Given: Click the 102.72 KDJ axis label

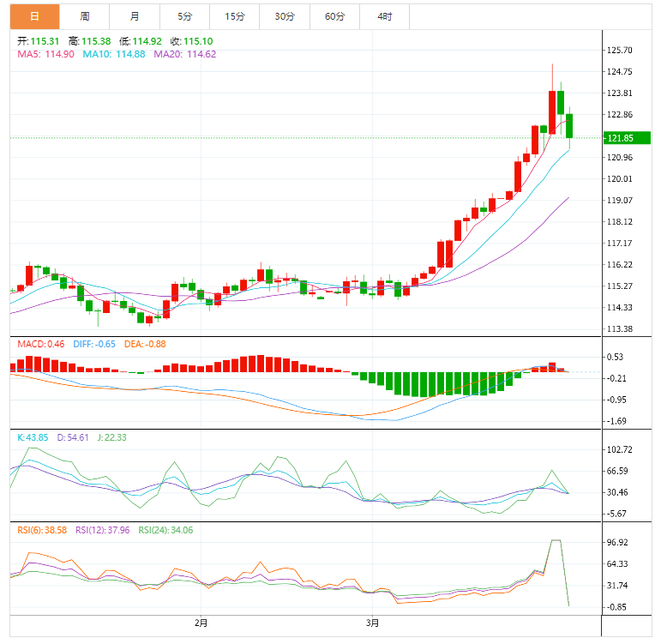Looking at the screenshot, I should [x=619, y=449].
